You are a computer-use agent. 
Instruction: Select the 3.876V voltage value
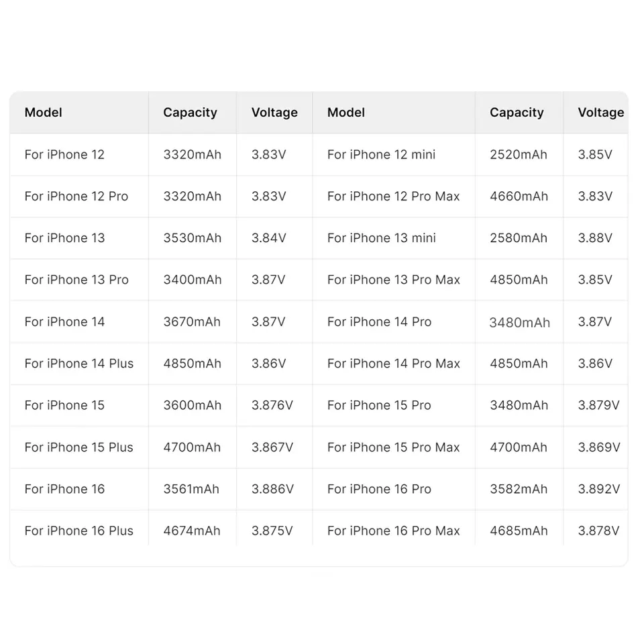(x=272, y=405)
